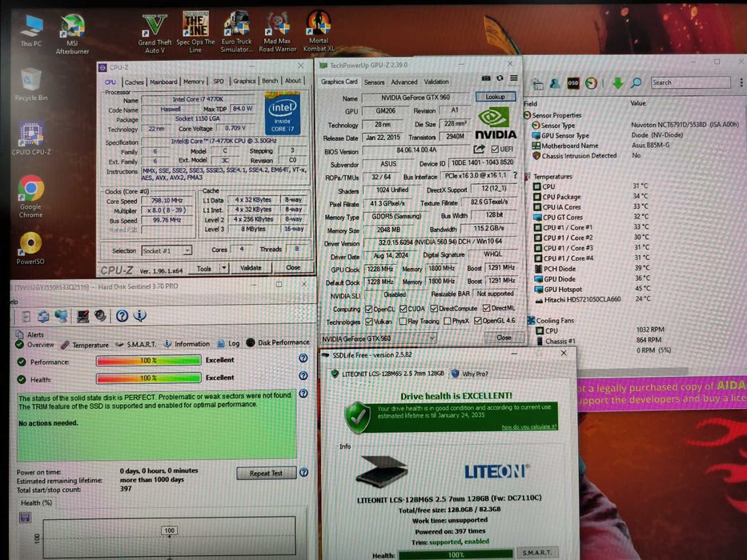Toggle the Vulkan checkbox in GPU-Z
Viewport: 747px width, 560px height.
tap(369, 322)
